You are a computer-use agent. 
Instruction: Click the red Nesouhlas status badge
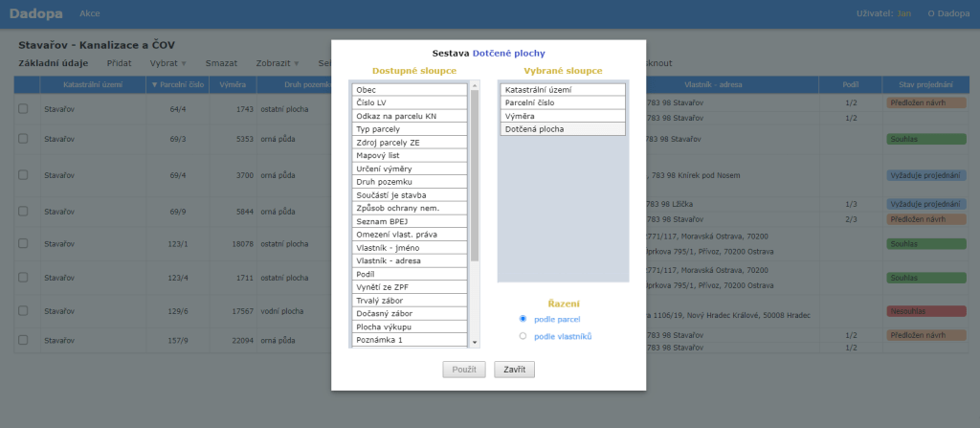point(925,311)
